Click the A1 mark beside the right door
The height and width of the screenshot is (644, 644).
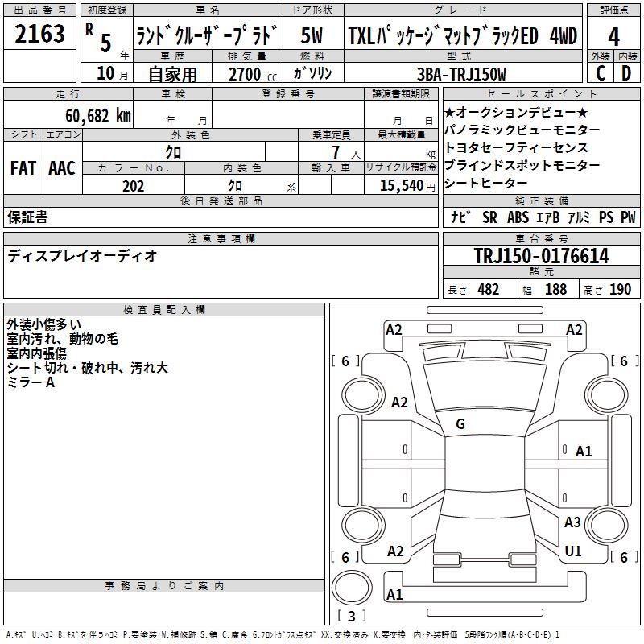pyautogui.click(x=584, y=452)
